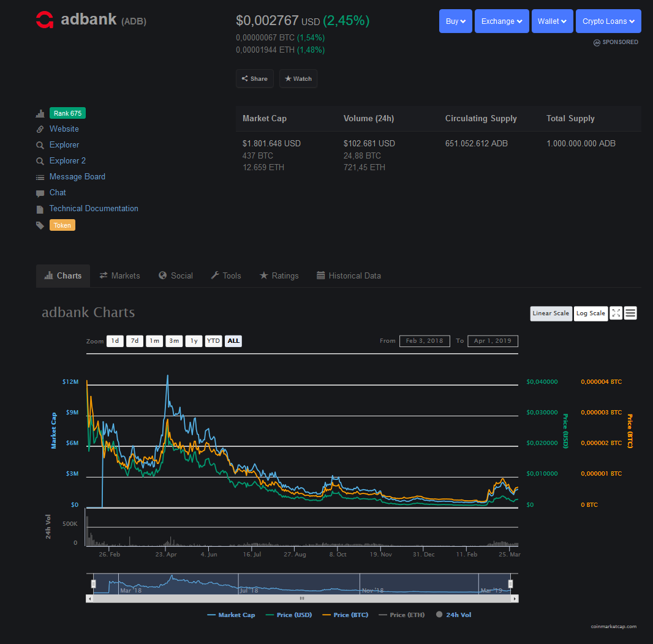653x644 pixels.
Task: Open the Explorer link
Action: click(x=64, y=145)
